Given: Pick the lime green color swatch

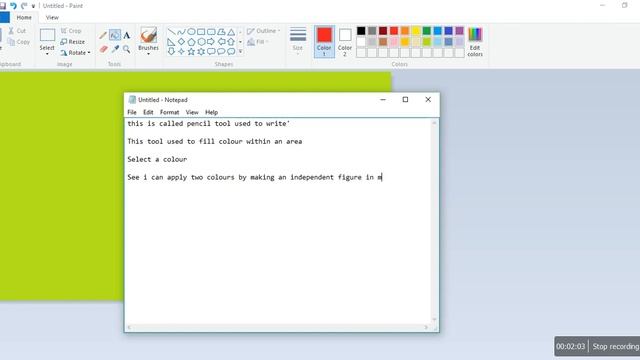Looking at the screenshot, I should pyautogui.click(x=427, y=42).
